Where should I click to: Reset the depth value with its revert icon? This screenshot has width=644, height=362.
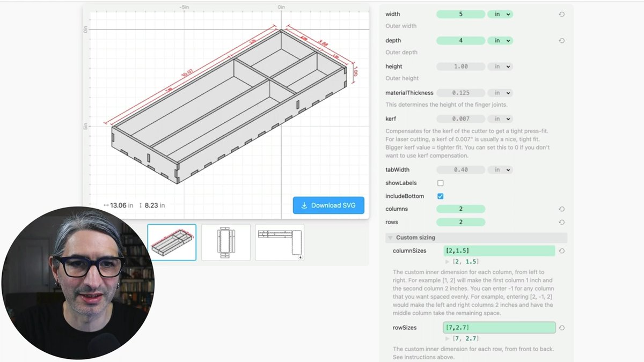point(561,41)
